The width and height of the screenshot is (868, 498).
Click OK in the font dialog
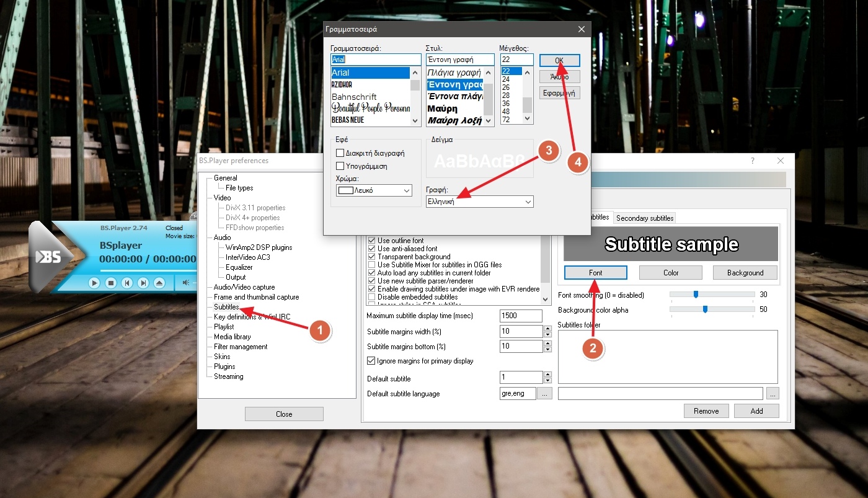tap(559, 60)
